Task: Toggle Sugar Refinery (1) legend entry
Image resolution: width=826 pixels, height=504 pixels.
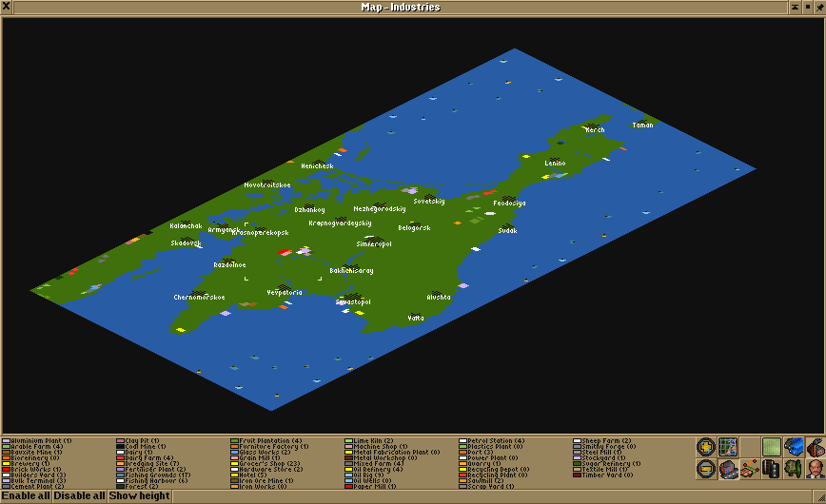Action: [x=607, y=463]
